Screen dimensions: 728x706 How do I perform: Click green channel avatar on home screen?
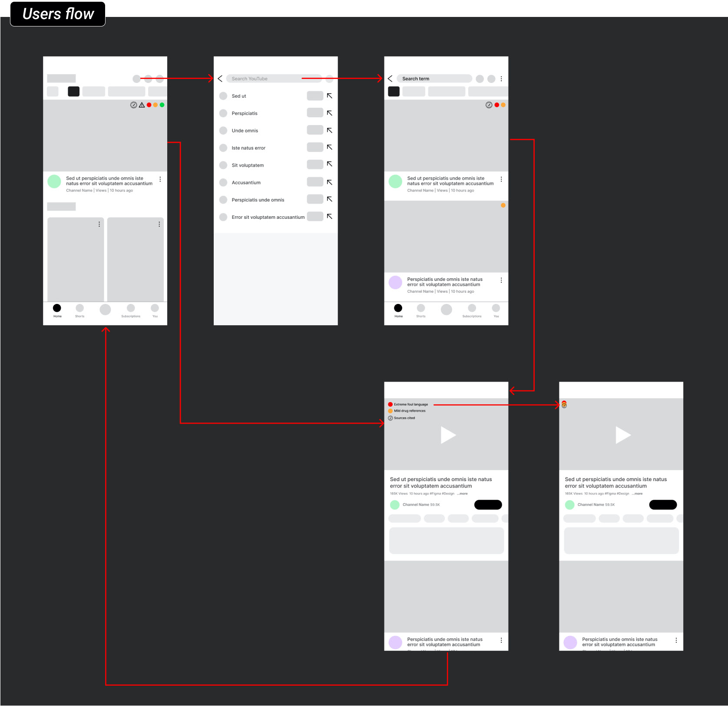pos(54,181)
